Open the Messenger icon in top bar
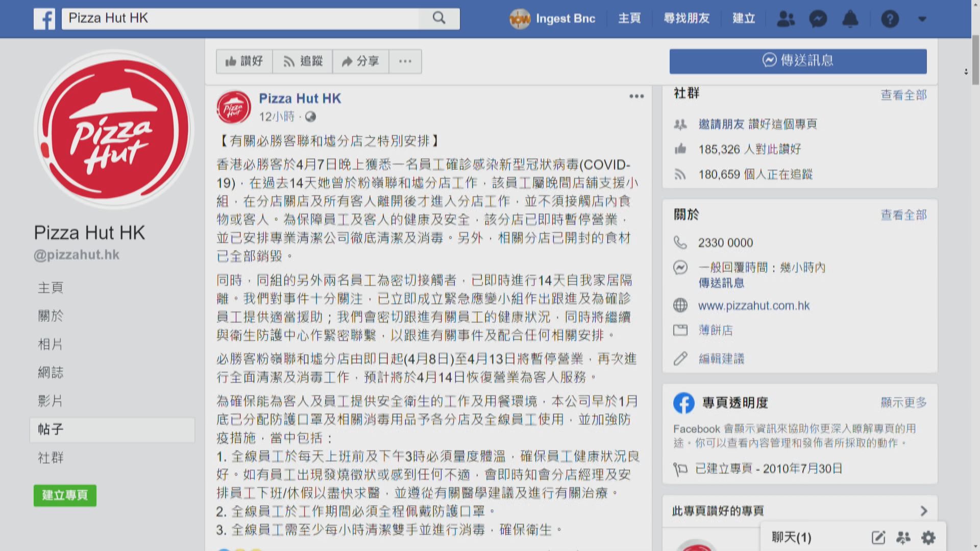The image size is (980, 551). tap(818, 19)
